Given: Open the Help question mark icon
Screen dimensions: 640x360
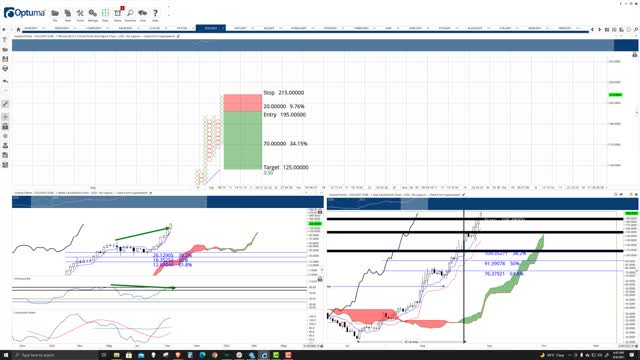Looking at the screenshot, I should (155, 14).
